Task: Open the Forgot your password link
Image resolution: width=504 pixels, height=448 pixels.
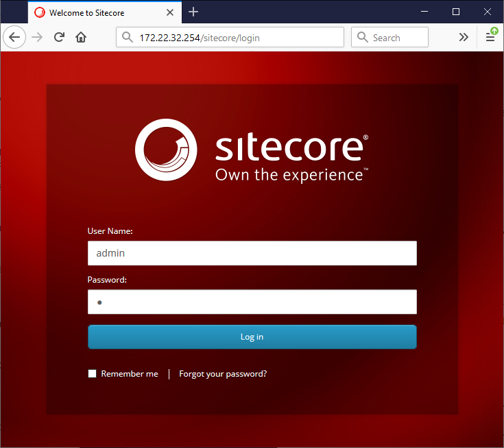Action: (x=223, y=374)
